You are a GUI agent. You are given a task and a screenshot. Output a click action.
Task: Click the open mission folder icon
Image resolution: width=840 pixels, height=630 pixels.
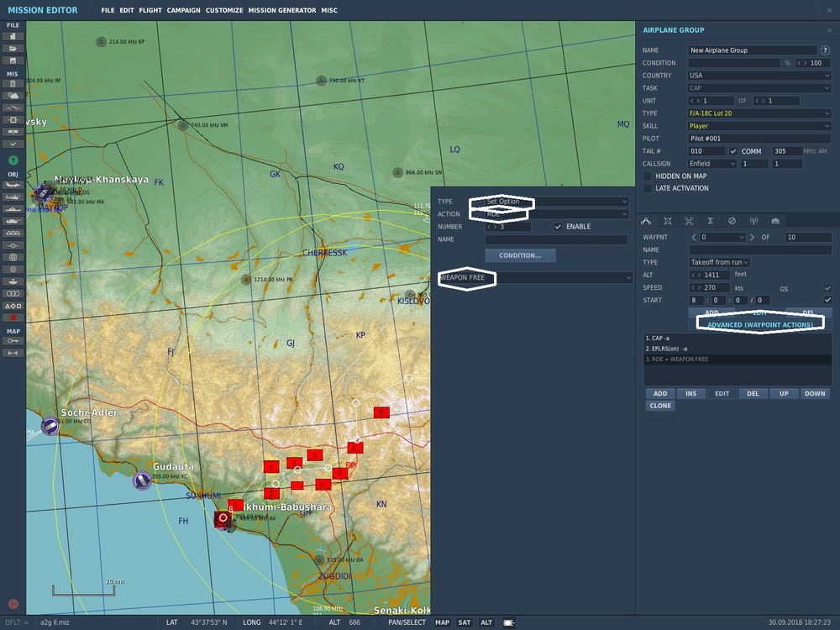point(13,49)
